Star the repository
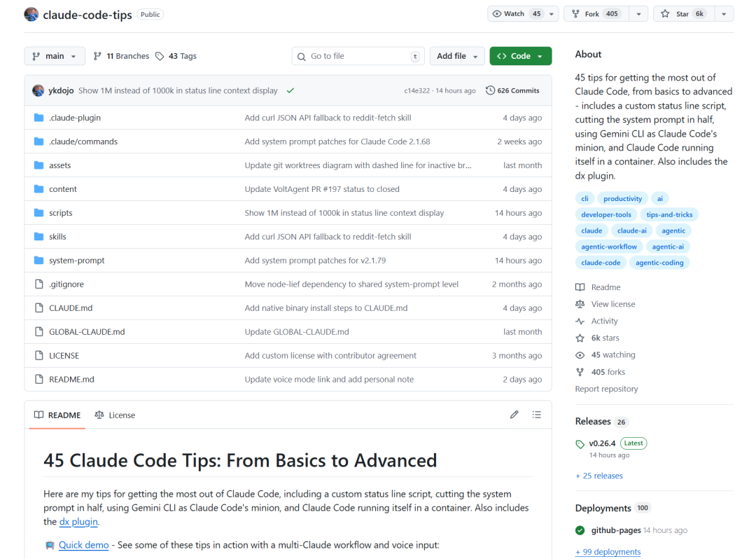 682,14
